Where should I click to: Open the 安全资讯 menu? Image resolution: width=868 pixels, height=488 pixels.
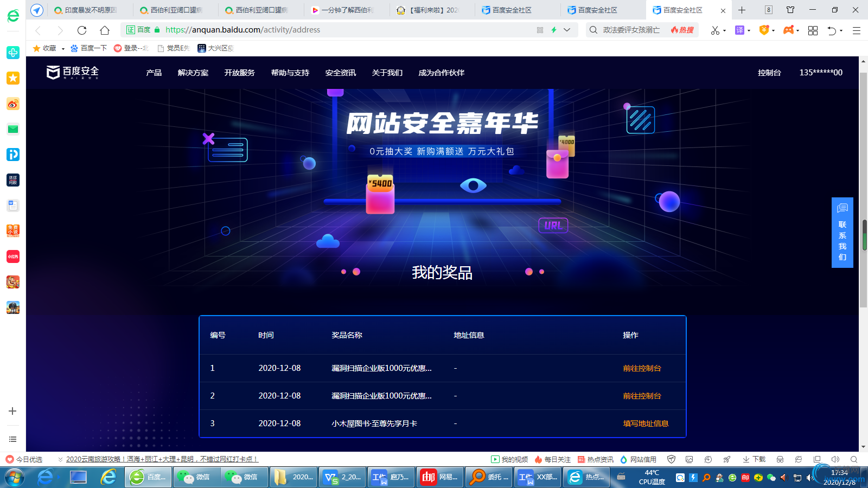tap(341, 73)
